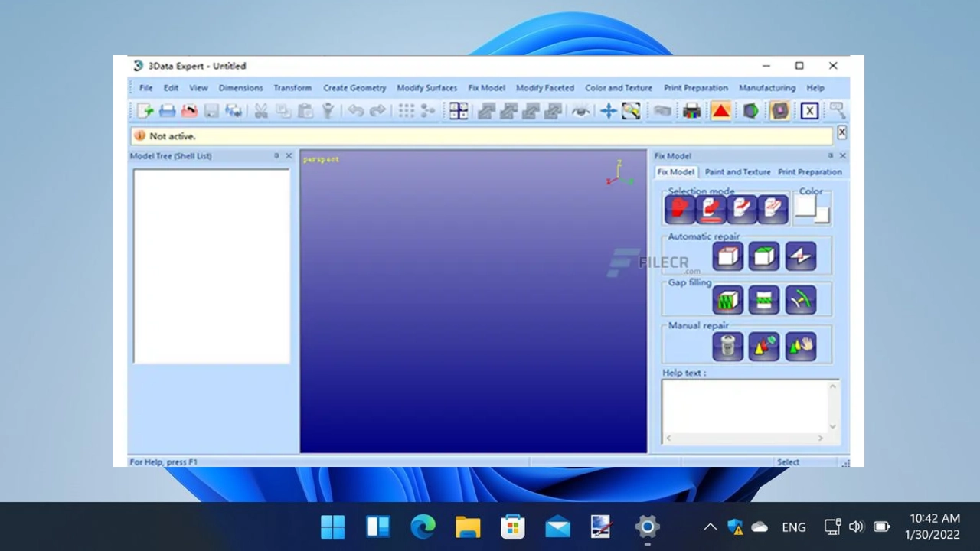The height and width of the screenshot is (551, 980).
Task: Pin the Fix Model panel
Action: coord(830,155)
